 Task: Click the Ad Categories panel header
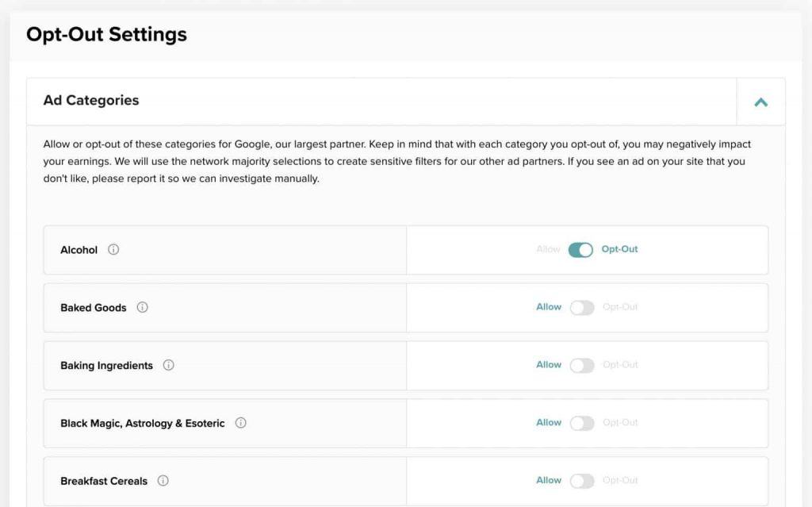[x=91, y=101]
